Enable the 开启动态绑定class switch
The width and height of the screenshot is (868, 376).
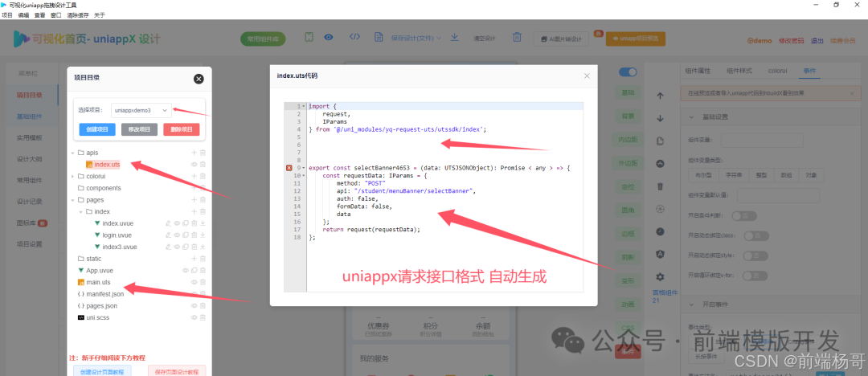click(x=755, y=236)
